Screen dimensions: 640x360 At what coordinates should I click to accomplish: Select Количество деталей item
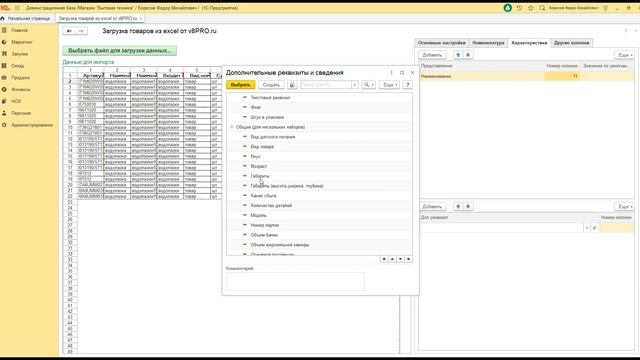click(x=271, y=205)
